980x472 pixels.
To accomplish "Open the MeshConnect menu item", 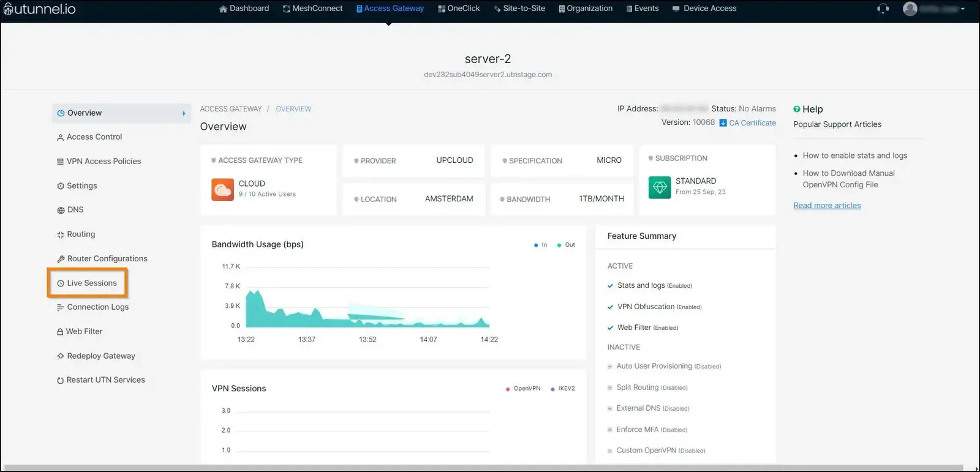I will (x=312, y=9).
